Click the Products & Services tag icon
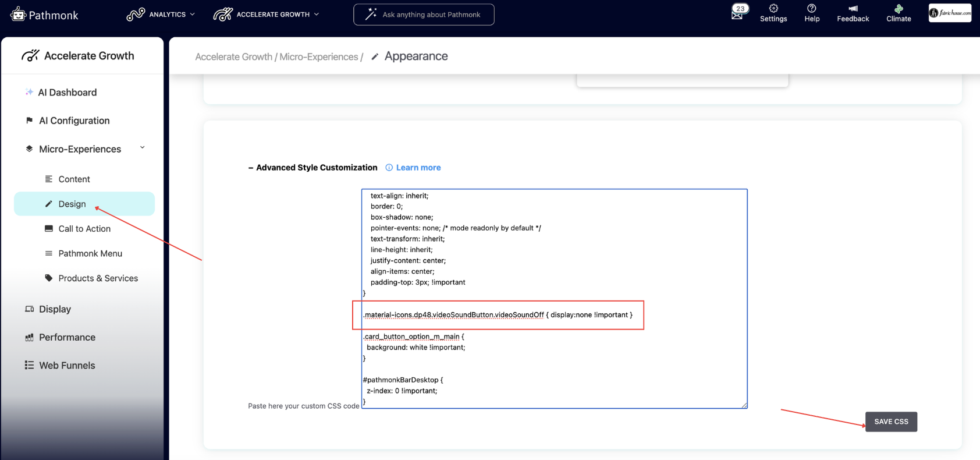 49,278
